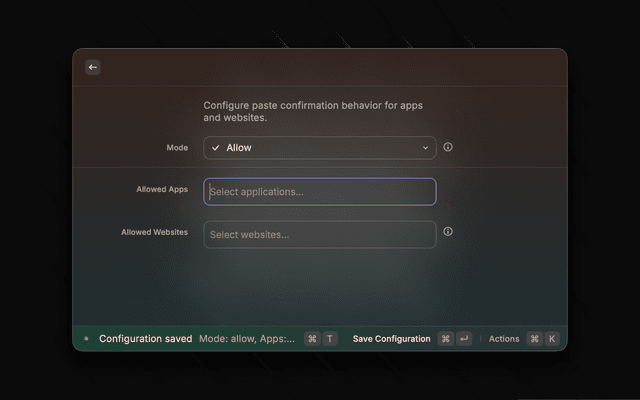Screen dimensions: 640x400
Task: Open the Mode dropdown showing Allow
Action: tap(319, 148)
